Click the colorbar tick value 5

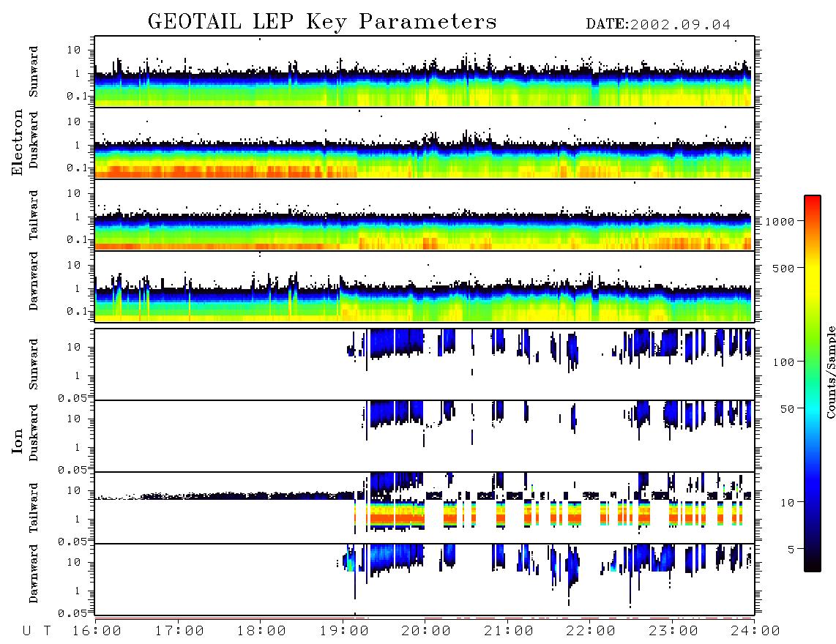(x=791, y=549)
